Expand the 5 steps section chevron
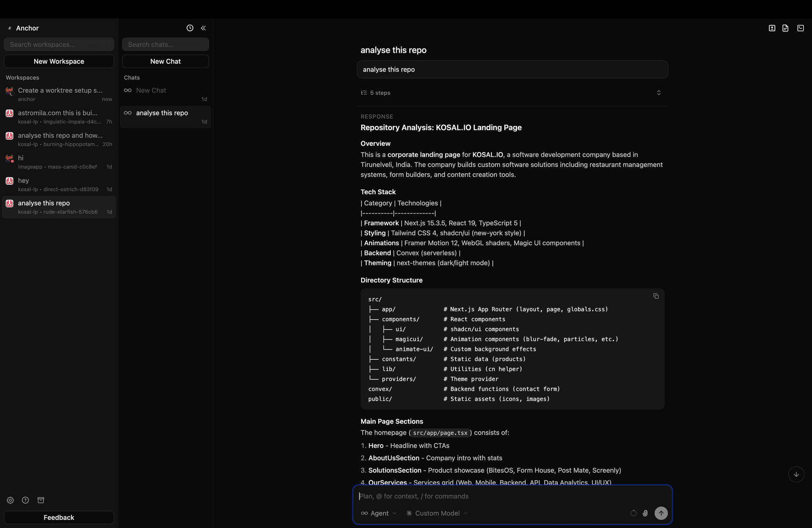 (x=658, y=93)
